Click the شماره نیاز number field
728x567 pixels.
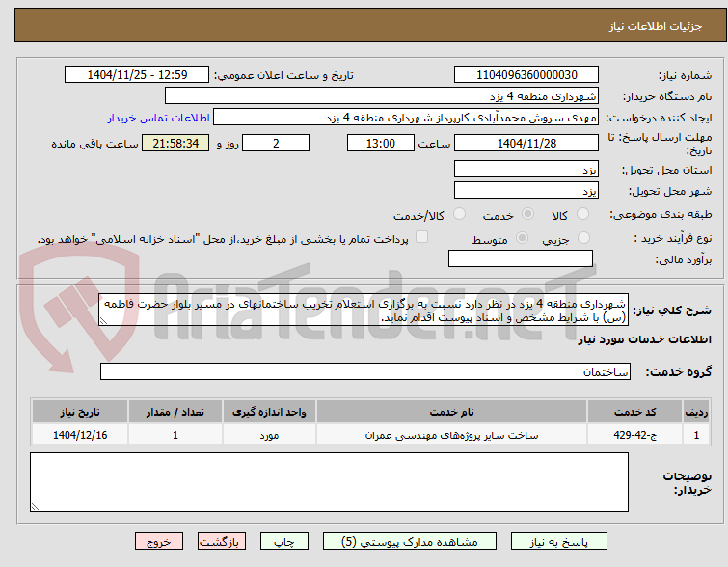pyautogui.click(x=526, y=75)
